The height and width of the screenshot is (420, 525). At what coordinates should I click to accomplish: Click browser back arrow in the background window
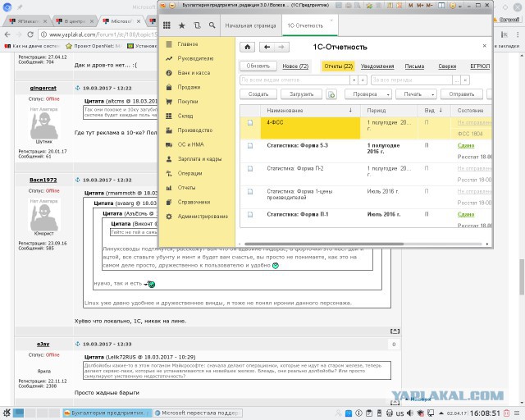pos(7,34)
